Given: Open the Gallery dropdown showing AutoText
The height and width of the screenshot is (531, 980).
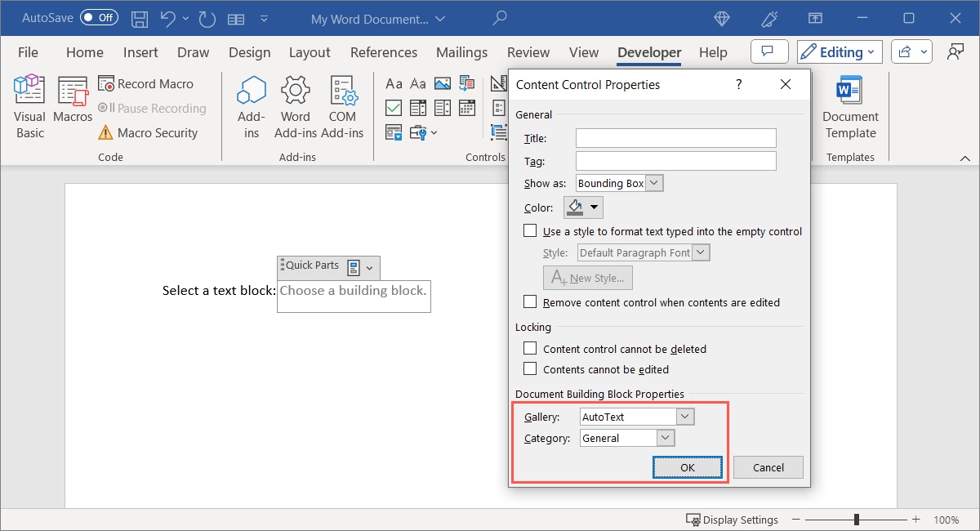Looking at the screenshot, I should click(686, 416).
